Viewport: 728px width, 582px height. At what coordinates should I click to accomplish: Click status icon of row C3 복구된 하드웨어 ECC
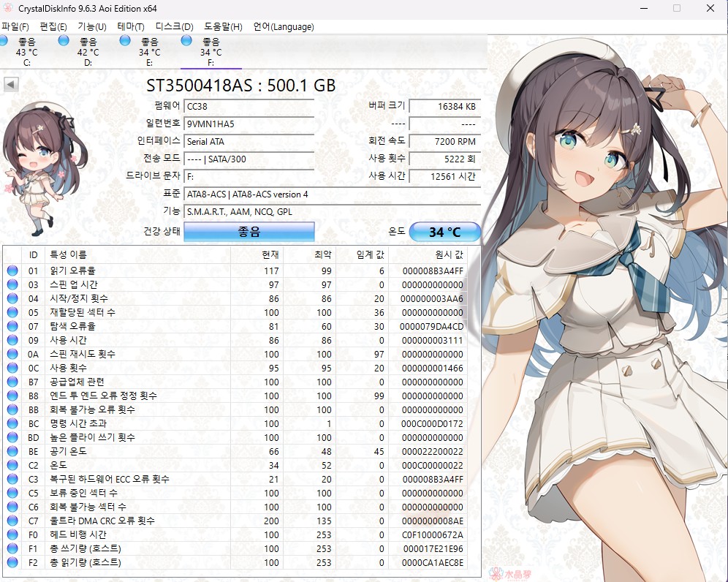[12, 479]
